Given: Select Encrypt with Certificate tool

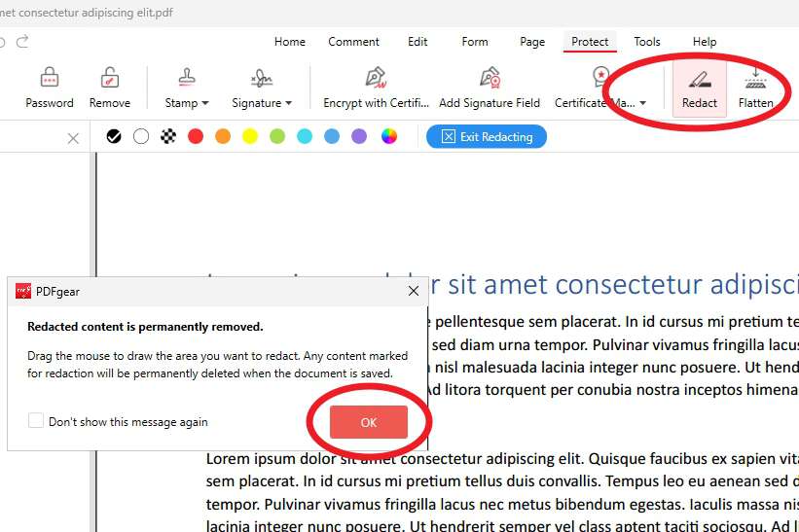Looking at the screenshot, I should tap(376, 88).
